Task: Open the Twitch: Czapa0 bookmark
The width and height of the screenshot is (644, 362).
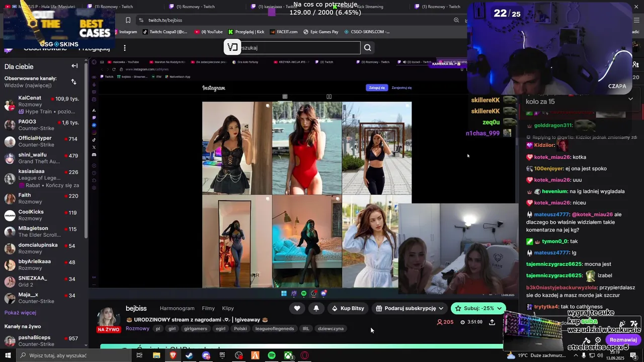Action: (165, 32)
